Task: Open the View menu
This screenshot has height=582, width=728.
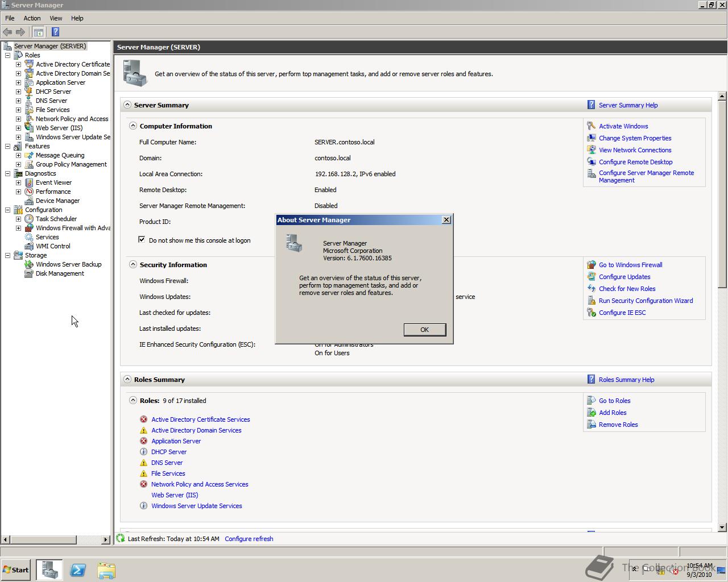Action: coord(56,18)
